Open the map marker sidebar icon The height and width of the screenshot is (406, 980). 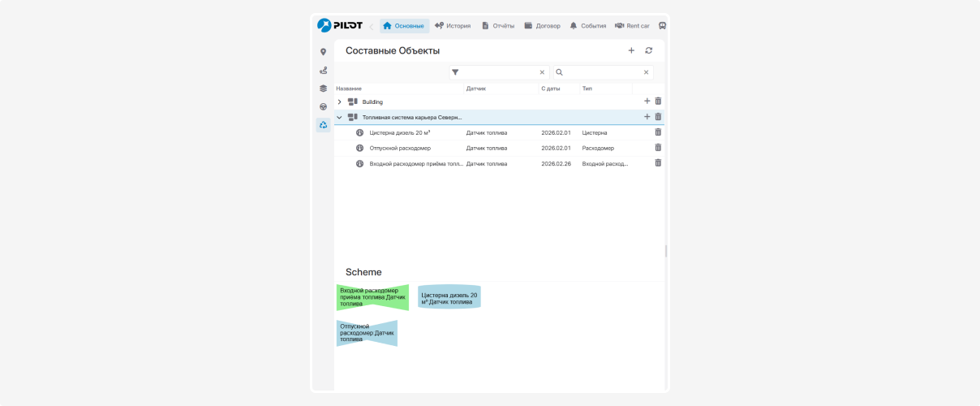tap(323, 52)
